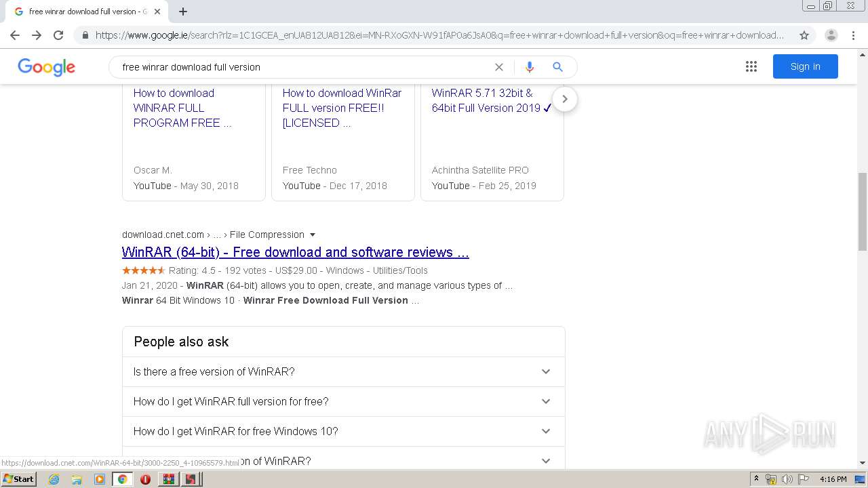Image resolution: width=868 pixels, height=488 pixels.
Task: Submit search with magnifier icon
Action: [557, 67]
